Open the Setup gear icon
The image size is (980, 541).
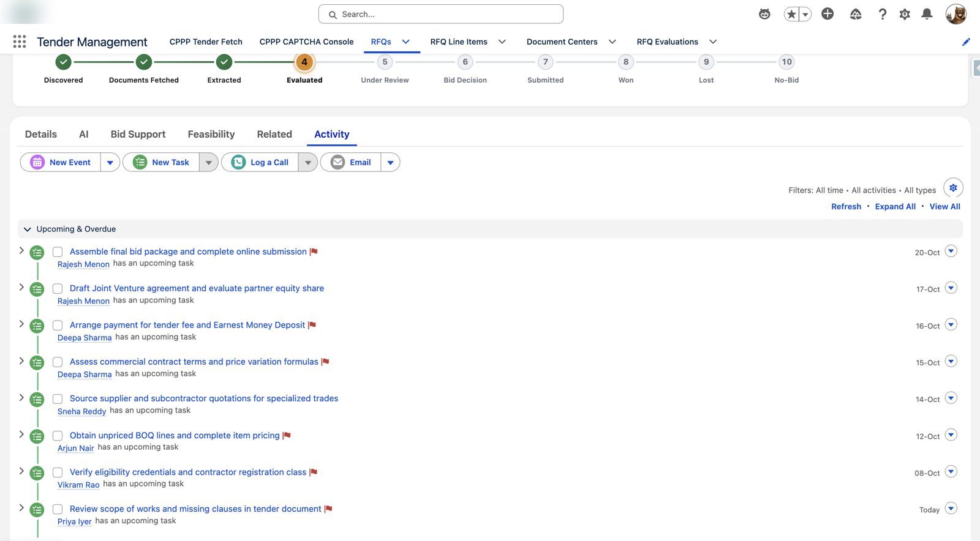point(905,14)
